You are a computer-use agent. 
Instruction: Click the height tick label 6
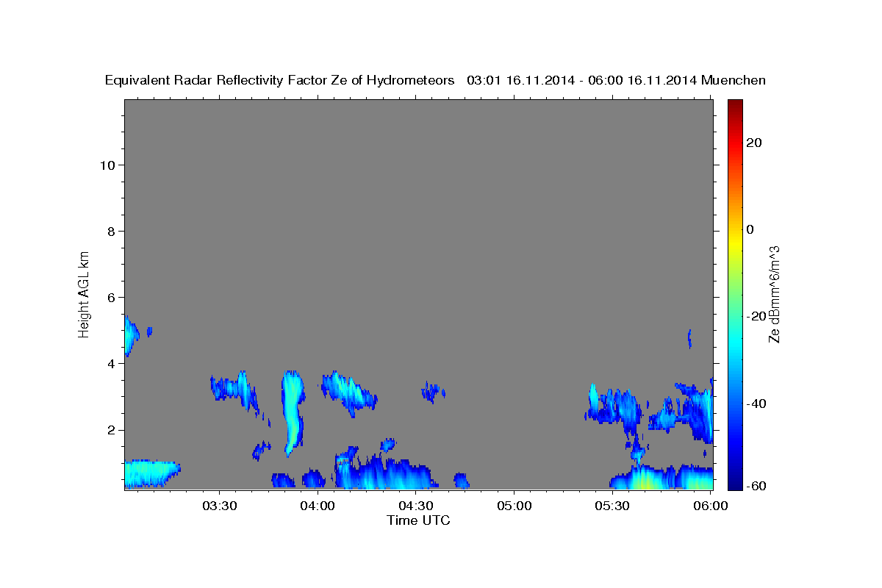tap(110, 297)
